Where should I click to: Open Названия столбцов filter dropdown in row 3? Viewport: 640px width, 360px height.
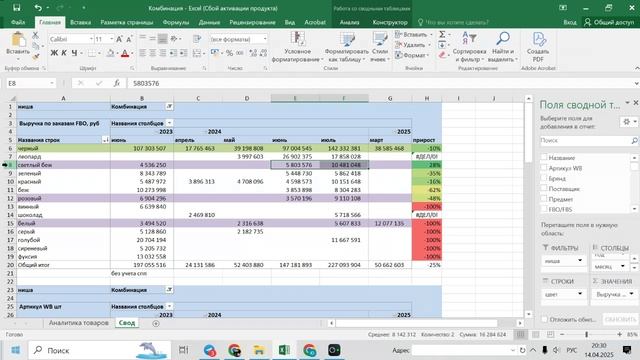point(169,123)
